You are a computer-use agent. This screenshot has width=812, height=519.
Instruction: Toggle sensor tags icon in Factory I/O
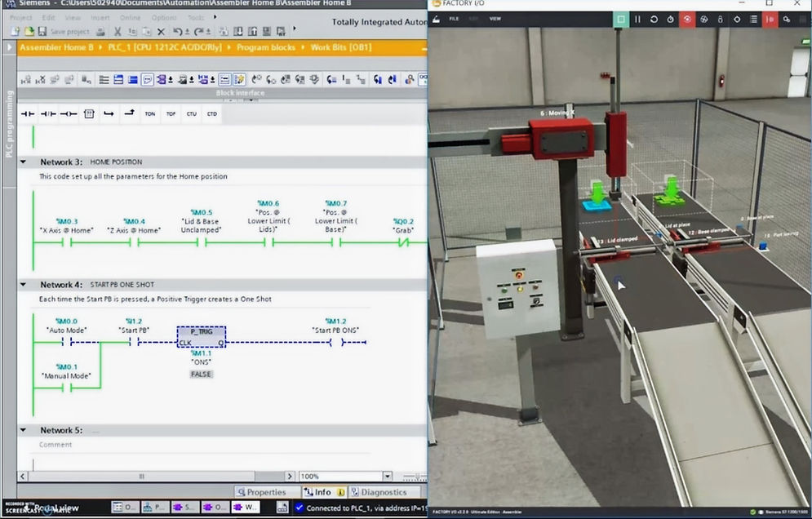737,19
